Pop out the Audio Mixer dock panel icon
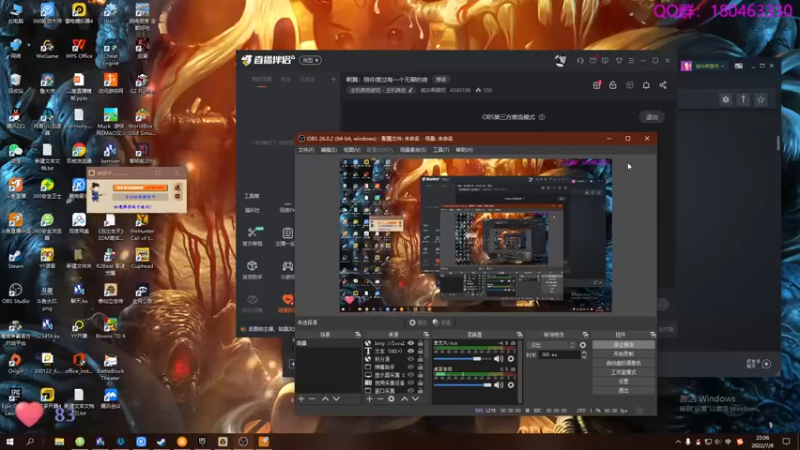The image size is (800, 450). [519, 335]
